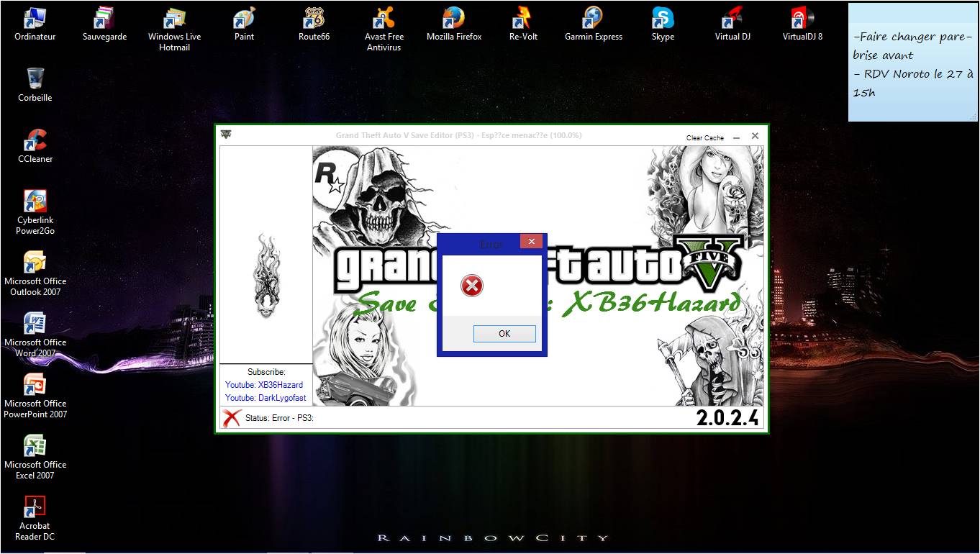Image resolution: width=980 pixels, height=554 pixels.
Task: Click the Paint desktop shortcut
Action: pyautogui.click(x=244, y=24)
